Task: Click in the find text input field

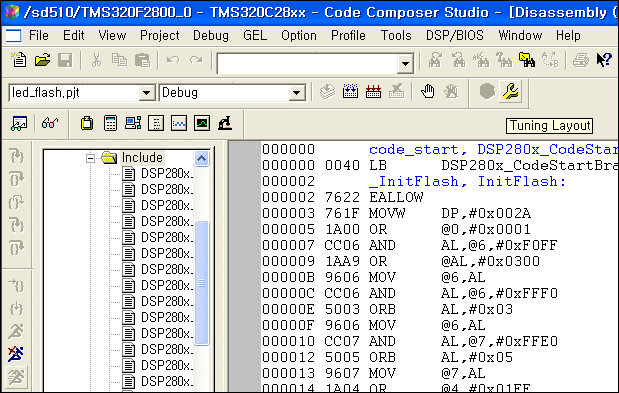Action: [x=308, y=64]
